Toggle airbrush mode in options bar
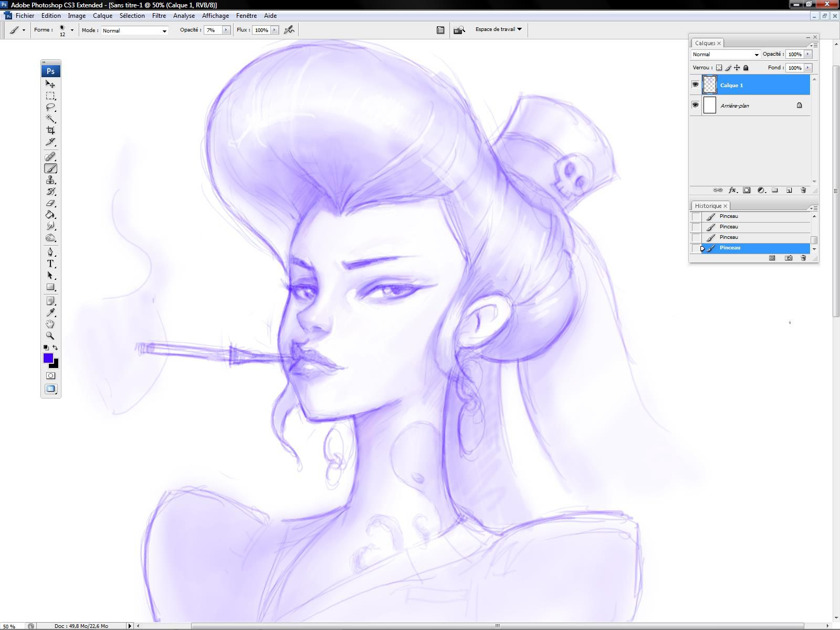The image size is (840, 630). click(289, 30)
